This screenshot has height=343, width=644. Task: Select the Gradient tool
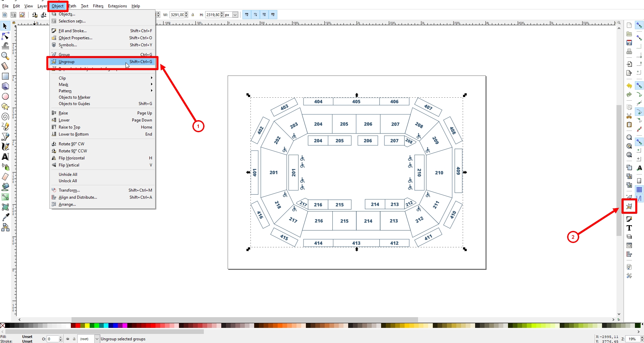(5, 197)
